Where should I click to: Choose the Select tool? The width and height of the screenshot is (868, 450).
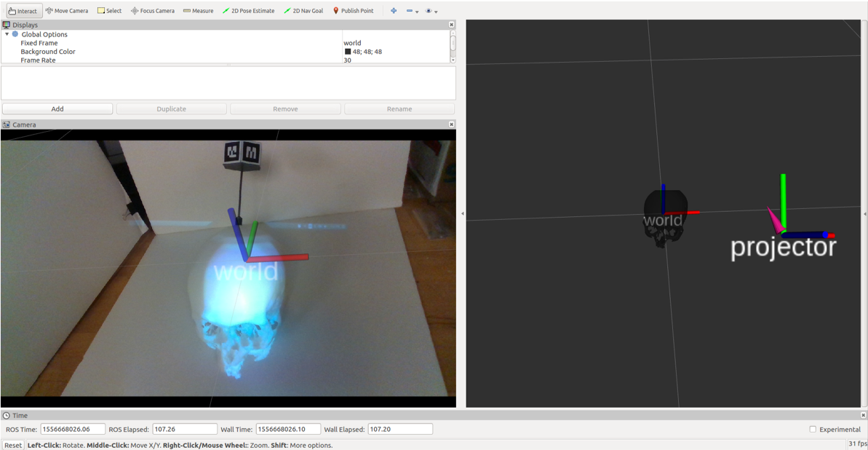click(x=109, y=11)
